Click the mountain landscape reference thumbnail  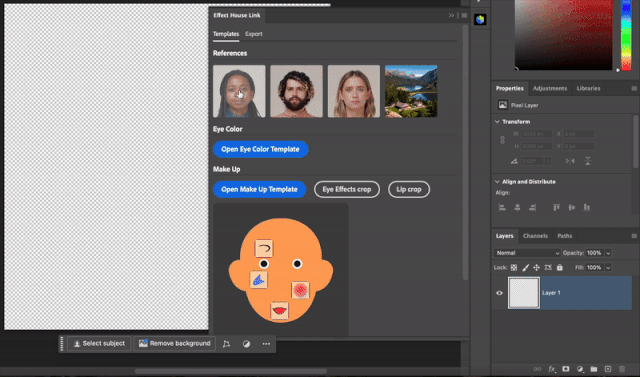point(411,91)
